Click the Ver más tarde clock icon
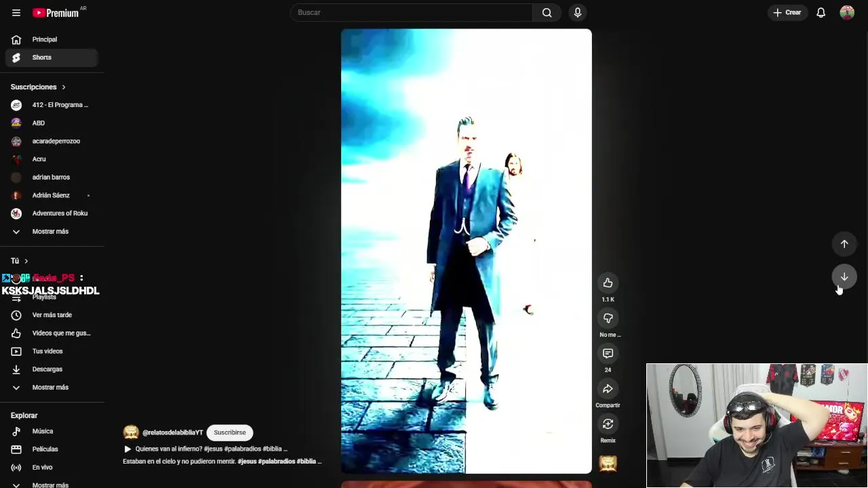The image size is (868, 488). [x=16, y=315]
